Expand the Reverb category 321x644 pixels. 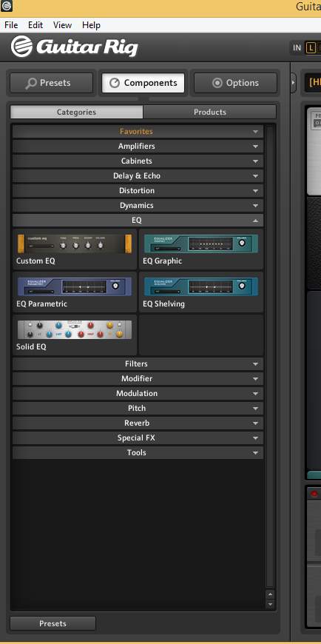pos(138,423)
